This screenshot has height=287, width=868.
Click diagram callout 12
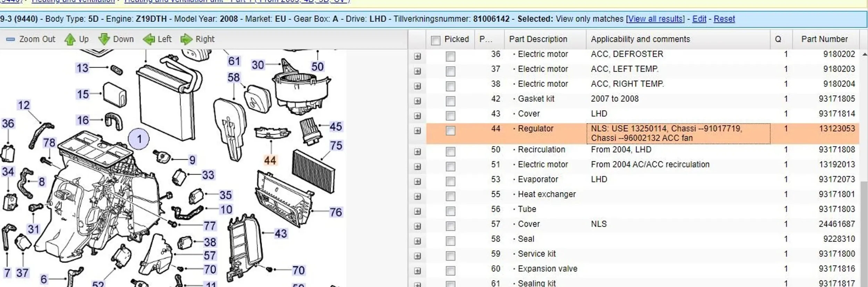[x=24, y=105]
